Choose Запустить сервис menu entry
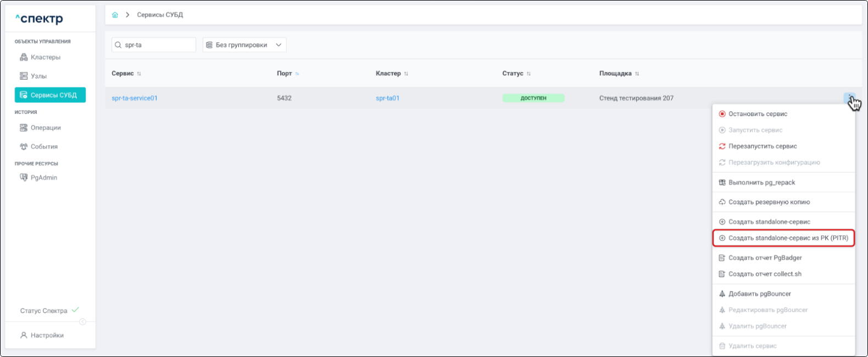Screen dimensions: 868x357 click(x=783, y=130)
